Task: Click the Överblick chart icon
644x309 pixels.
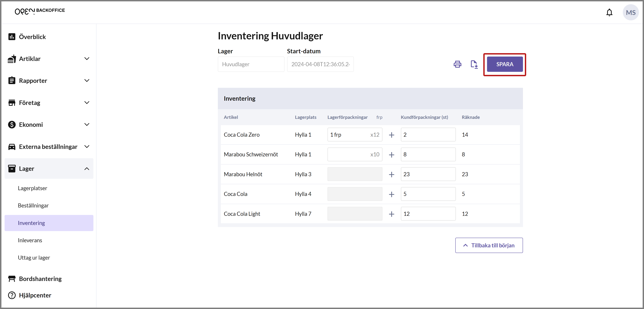Action: pyautogui.click(x=12, y=37)
